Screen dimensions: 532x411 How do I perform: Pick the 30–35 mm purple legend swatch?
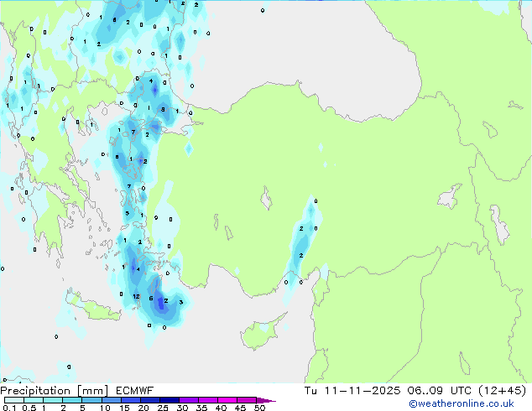(189, 400)
